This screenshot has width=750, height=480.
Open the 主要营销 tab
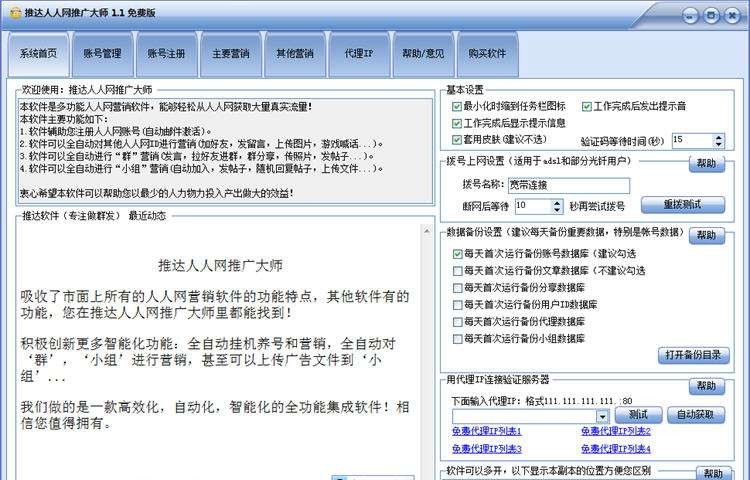coord(231,54)
